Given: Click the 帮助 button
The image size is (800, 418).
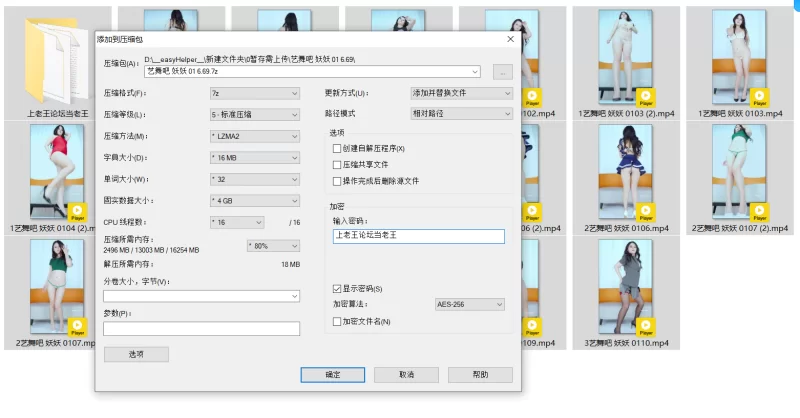Looking at the screenshot, I should (x=480, y=375).
